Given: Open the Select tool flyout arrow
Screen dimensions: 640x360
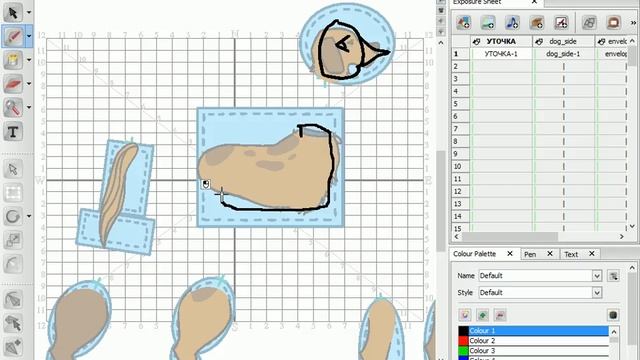Looking at the screenshot, I should coord(29,12).
